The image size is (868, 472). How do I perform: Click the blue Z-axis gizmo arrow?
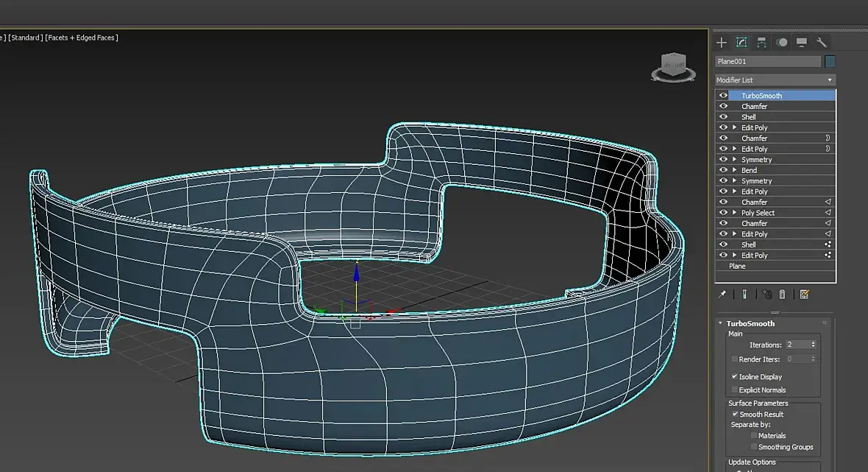pyautogui.click(x=356, y=272)
